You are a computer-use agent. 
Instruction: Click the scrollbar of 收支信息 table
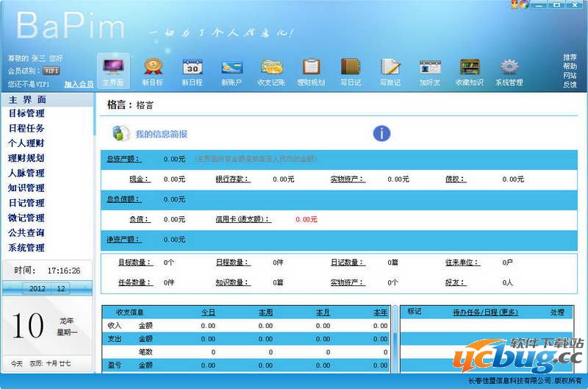click(x=395, y=340)
